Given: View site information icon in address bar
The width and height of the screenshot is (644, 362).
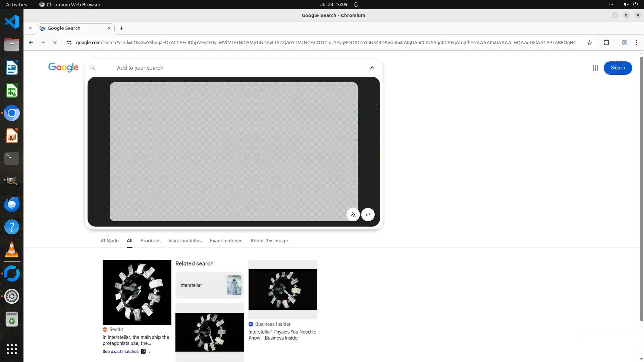Looking at the screenshot, I should pyautogui.click(x=69, y=43).
